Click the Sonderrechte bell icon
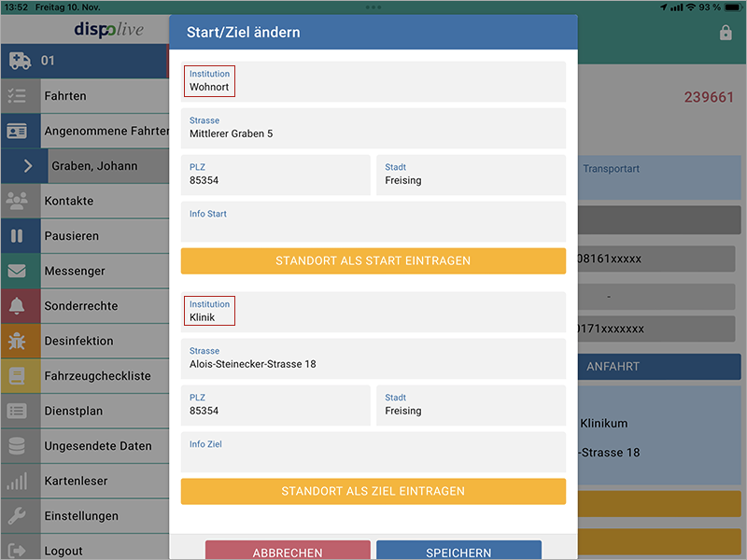747x560 pixels. click(x=17, y=306)
